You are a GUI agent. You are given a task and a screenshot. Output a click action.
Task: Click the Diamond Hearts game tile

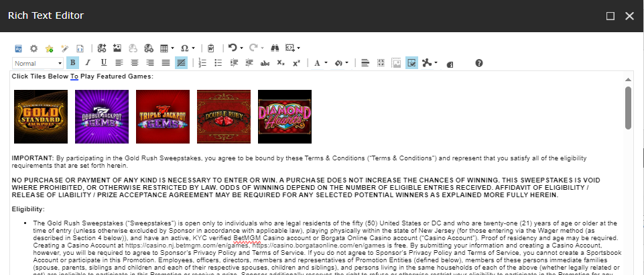(285, 117)
